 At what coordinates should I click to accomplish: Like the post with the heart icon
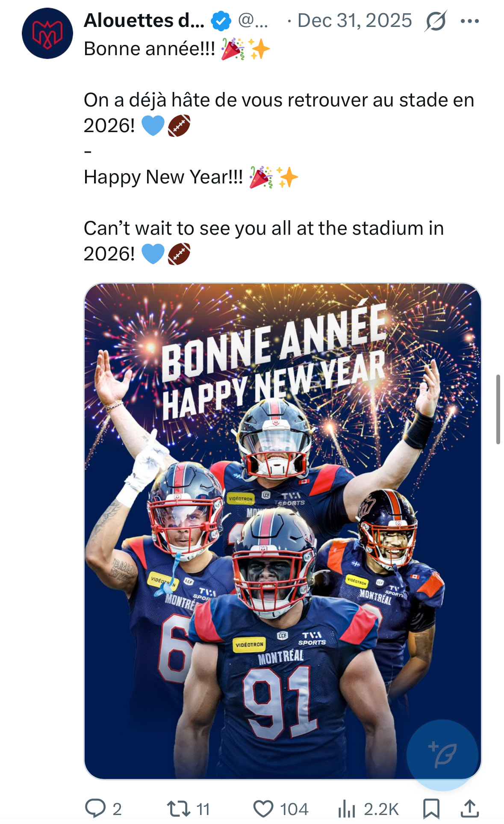(263, 809)
